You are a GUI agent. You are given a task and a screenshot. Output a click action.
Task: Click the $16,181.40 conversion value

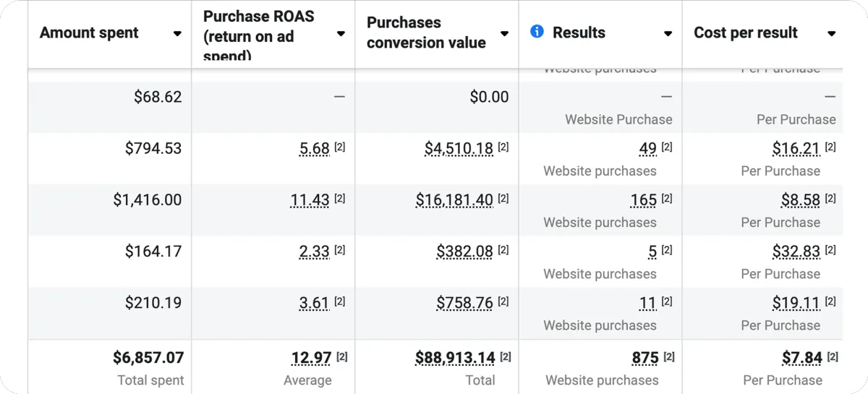click(454, 200)
